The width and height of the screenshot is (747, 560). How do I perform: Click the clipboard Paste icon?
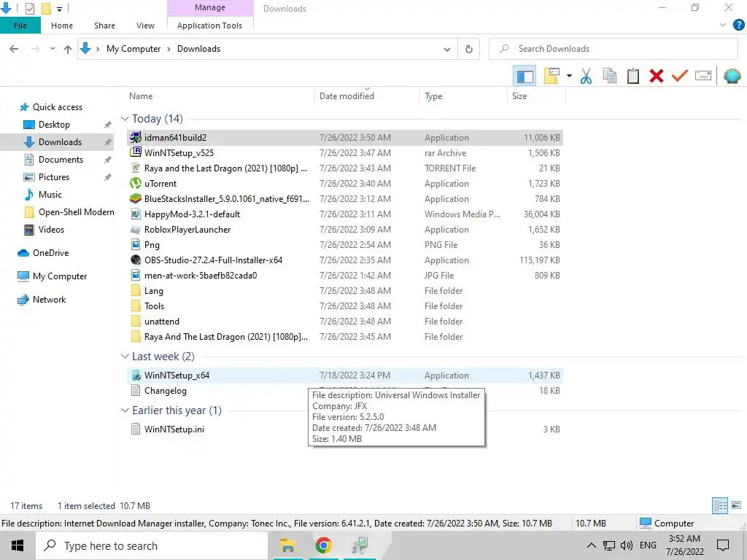(x=632, y=76)
